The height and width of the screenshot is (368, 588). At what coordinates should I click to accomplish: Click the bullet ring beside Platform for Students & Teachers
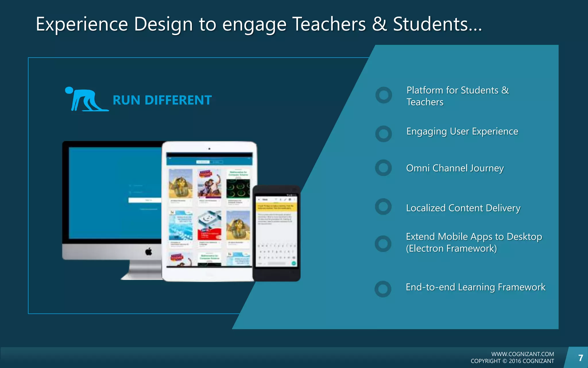(x=384, y=95)
